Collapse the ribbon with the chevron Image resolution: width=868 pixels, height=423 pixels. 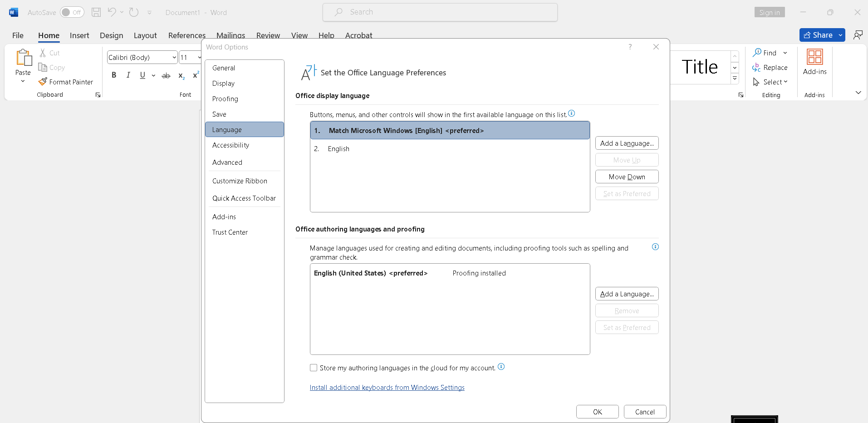[858, 93]
